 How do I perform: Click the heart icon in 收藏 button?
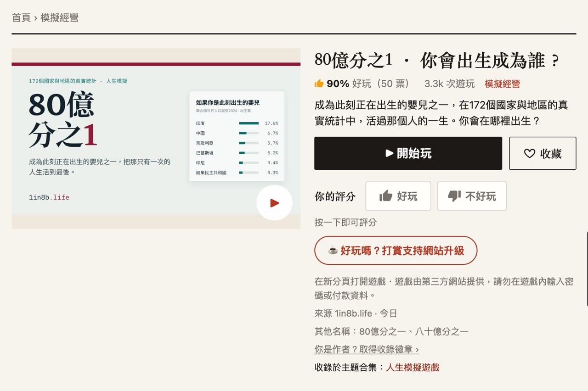coord(530,153)
